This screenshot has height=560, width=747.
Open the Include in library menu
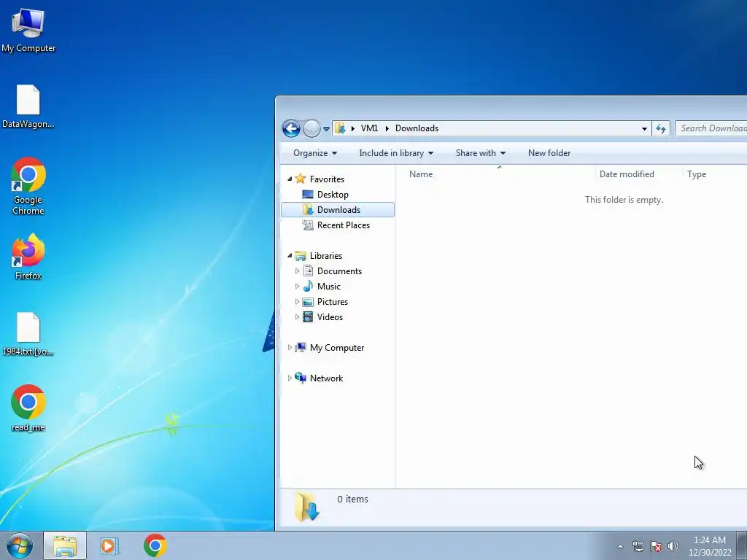pos(396,153)
